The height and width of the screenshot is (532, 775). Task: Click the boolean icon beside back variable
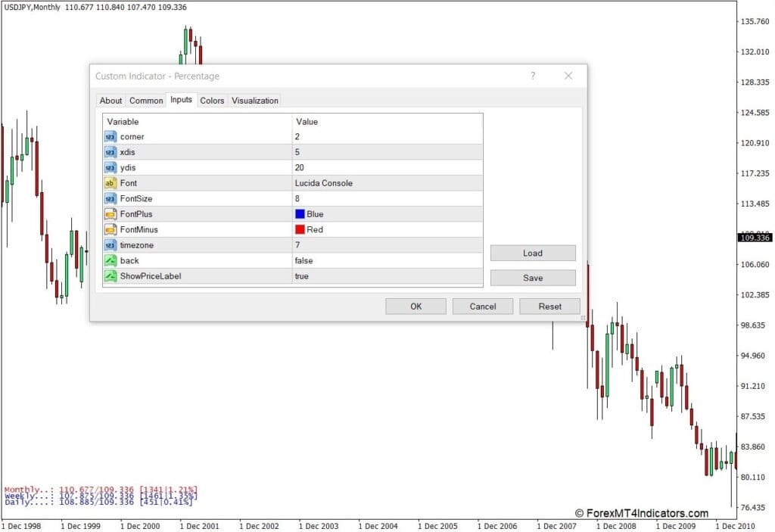click(x=110, y=260)
